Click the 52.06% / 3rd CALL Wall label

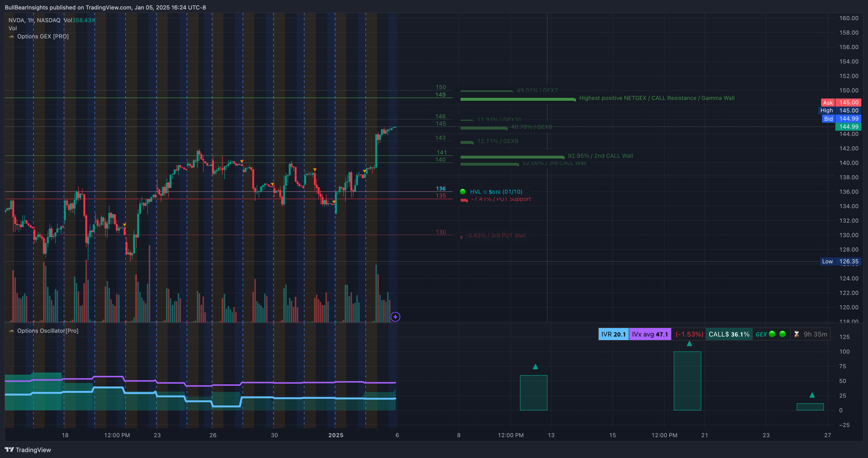click(554, 163)
